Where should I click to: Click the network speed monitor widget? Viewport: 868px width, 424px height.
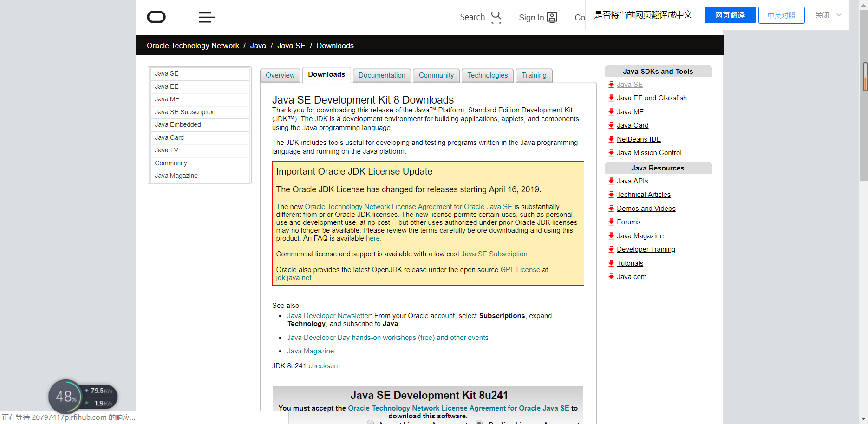point(83,397)
